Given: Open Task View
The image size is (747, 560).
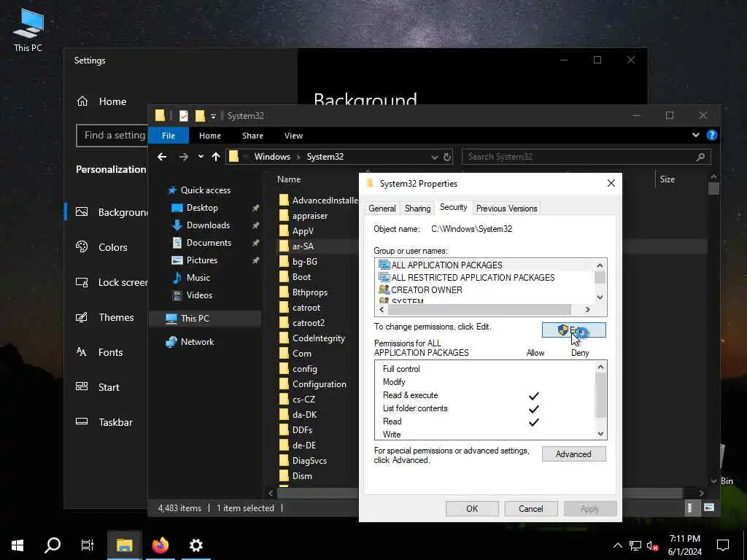Looking at the screenshot, I should tap(88, 545).
